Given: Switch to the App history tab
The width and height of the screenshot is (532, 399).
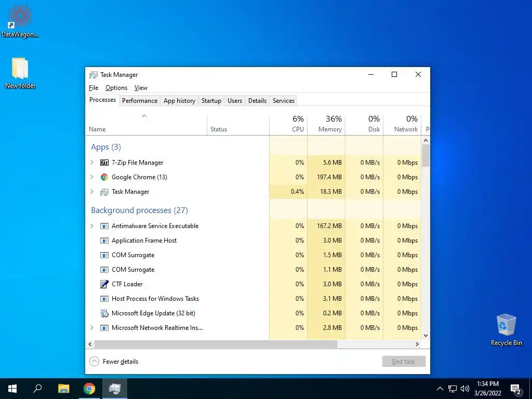Looking at the screenshot, I should coord(179,101).
